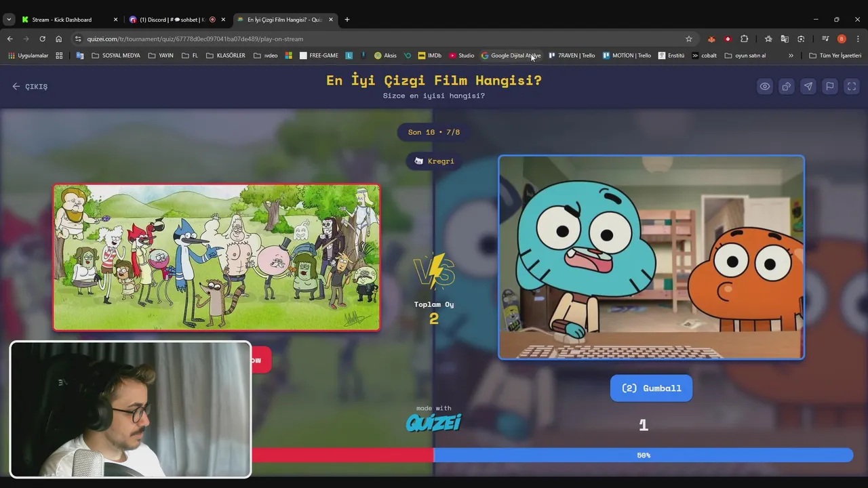This screenshot has width=868, height=488.
Task: Open the Extensions puzzle menu
Action: [x=744, y=39]
